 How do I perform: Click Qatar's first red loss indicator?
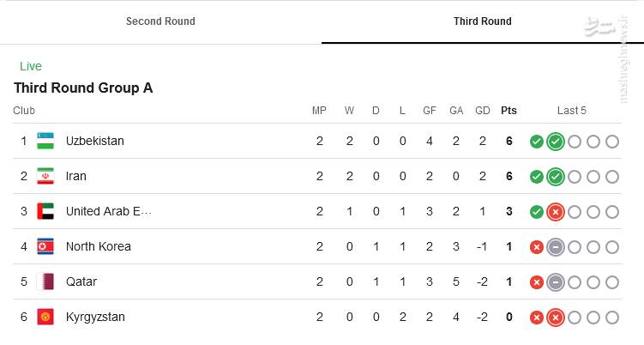pyautogui.click(x=537, y=282)
